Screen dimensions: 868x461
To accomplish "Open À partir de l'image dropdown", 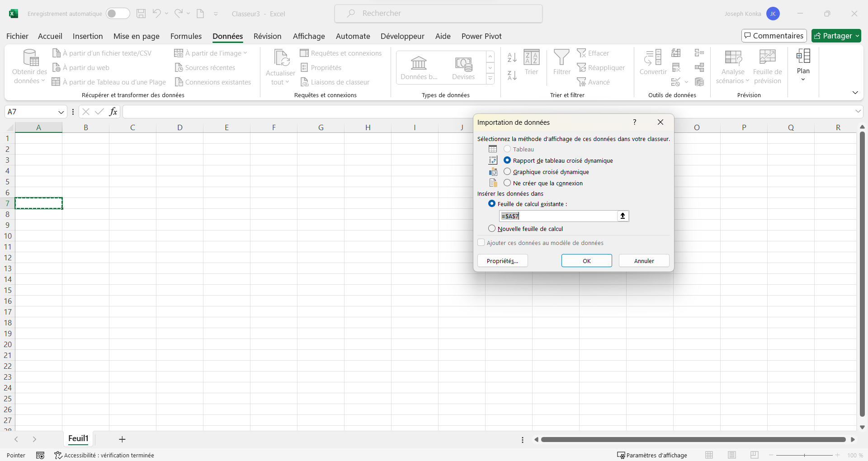I will 210,53.
